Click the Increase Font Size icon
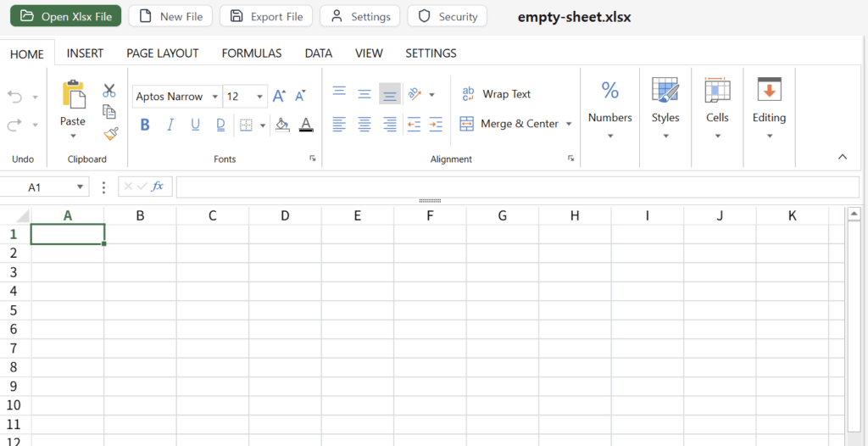The height and width of the screenshot is (446, 868). click(279, 97)
